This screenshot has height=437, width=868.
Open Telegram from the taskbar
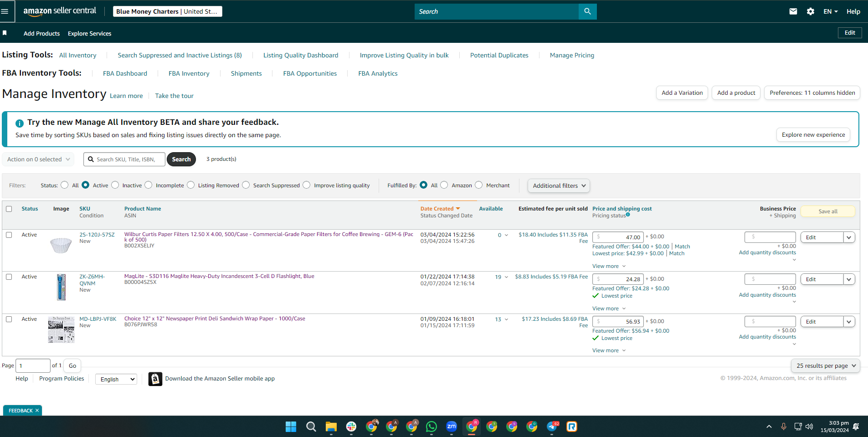(552, 427)
